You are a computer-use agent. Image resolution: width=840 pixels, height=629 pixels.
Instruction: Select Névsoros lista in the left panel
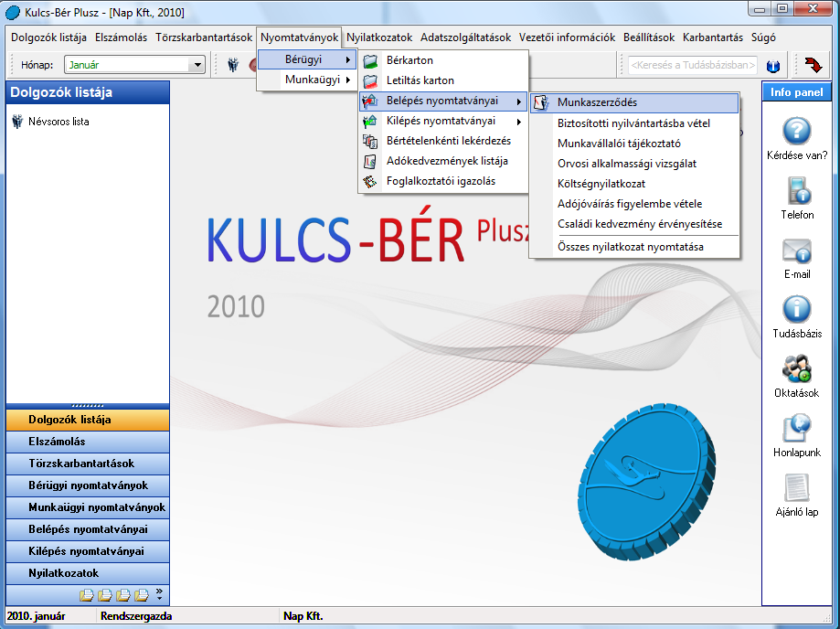[58, 122]
